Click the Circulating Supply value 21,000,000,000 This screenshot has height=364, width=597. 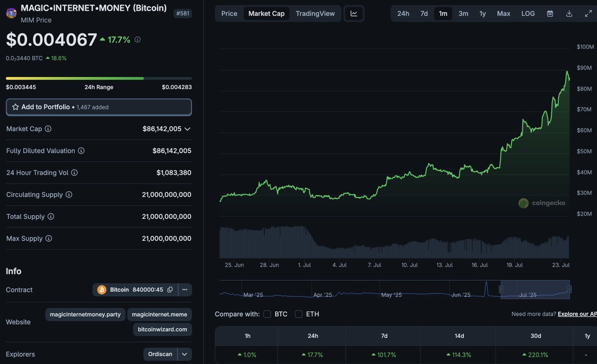coord(167,195)
